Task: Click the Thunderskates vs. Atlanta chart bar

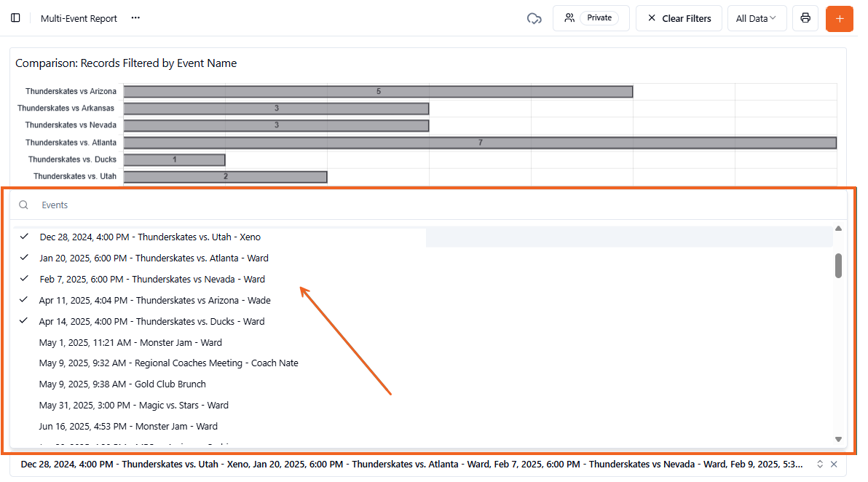Action: click(x=480, y=143)
